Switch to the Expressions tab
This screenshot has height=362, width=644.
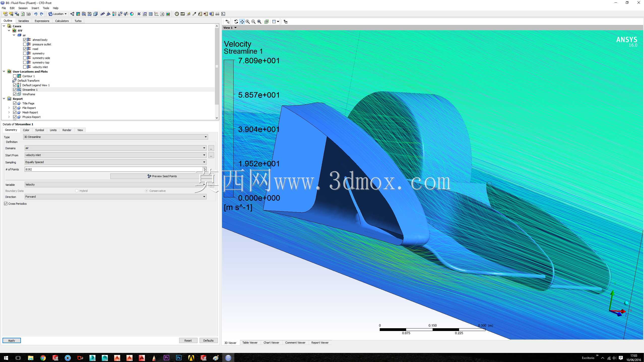click(42, 21)
